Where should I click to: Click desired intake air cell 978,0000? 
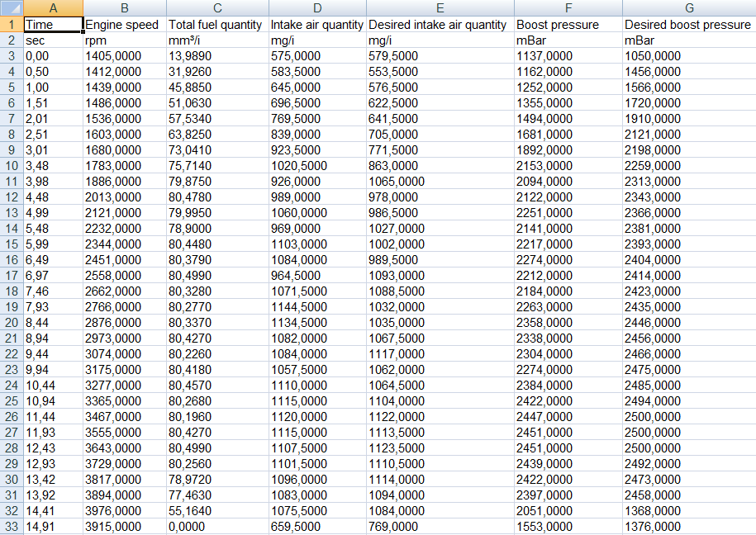[x=440, y=197]
